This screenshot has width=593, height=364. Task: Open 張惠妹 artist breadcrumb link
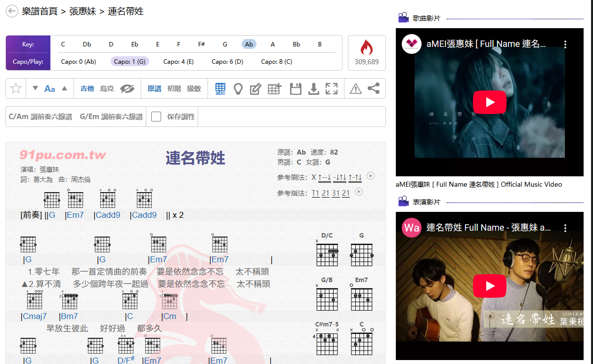coord(83,11)
